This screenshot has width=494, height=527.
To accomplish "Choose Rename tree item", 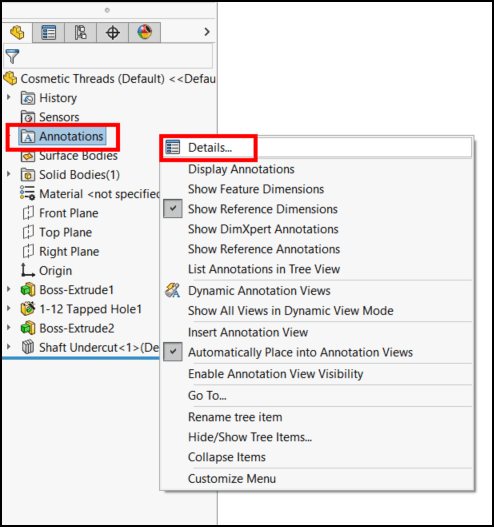I will click(x=235, y=417).
